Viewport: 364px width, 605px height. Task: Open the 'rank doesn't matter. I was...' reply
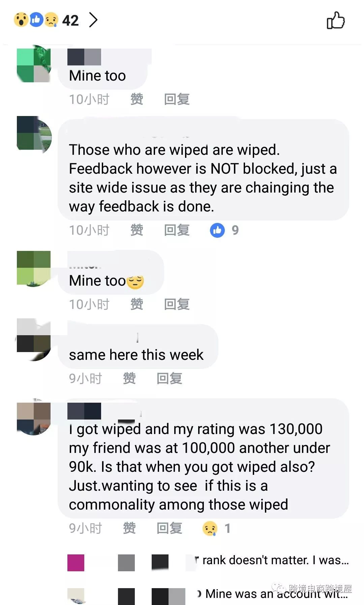tap(275, 560)
